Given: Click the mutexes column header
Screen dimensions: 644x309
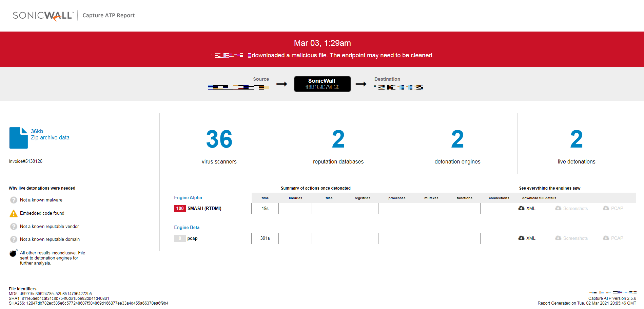Looking at the screenshot, I should (x=431, y=198).
